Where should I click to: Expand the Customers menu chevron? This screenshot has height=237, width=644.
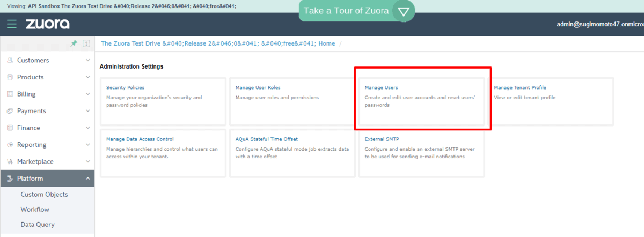[88, 61]
